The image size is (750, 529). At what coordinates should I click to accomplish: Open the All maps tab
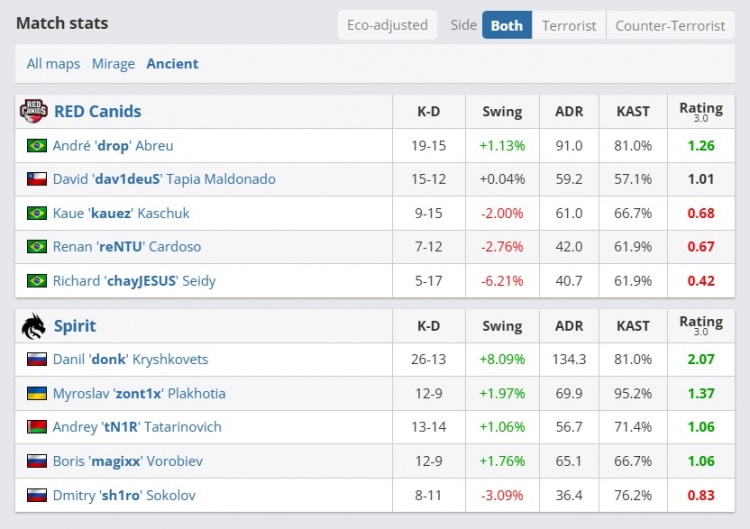coord(53,64)
